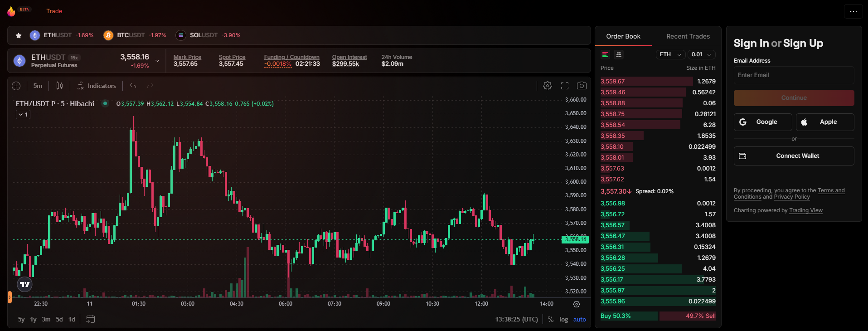This screenshot has height=331, width=868.
Task: Expand the orange side panel handle
Action: click(10, 297)
